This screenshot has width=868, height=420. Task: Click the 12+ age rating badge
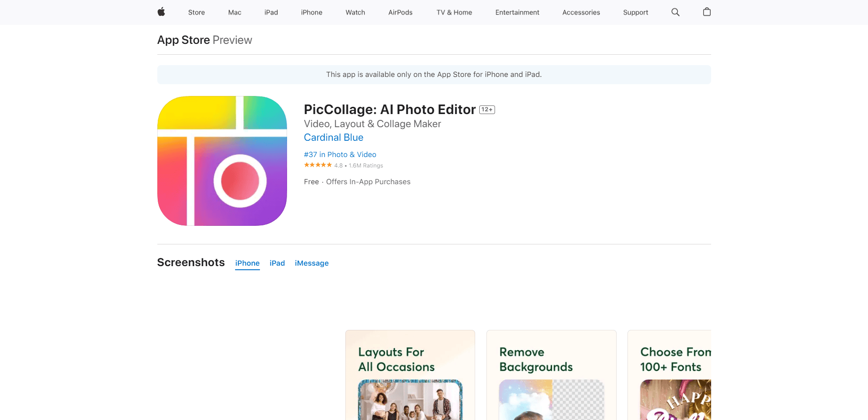coord(487,110)
